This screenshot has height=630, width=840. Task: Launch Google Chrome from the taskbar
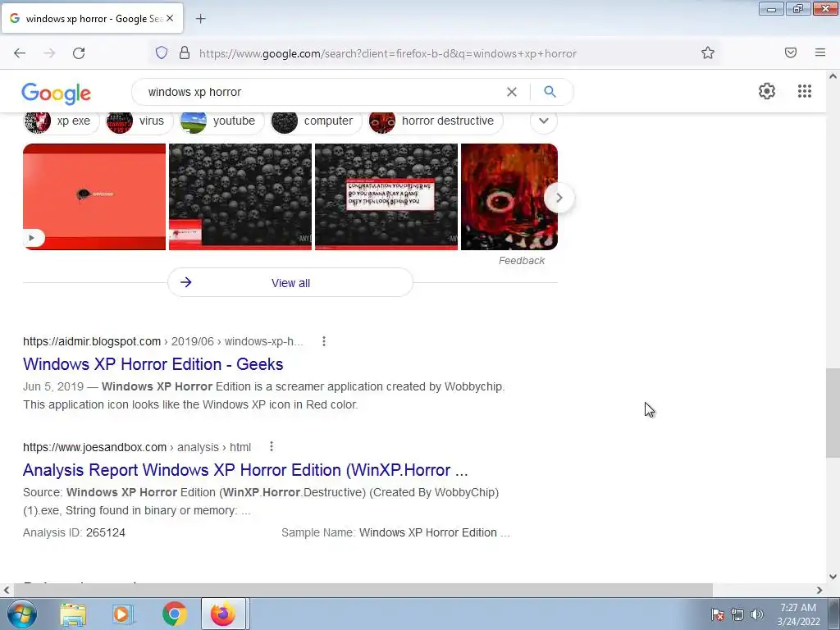click(x=174, y=614)
